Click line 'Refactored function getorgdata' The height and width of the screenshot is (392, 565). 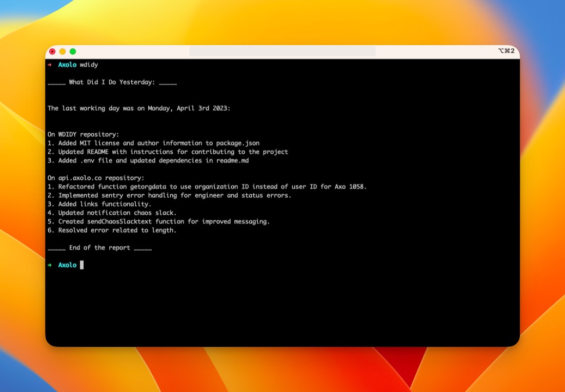pyautogui.click(x=207, y=187)
